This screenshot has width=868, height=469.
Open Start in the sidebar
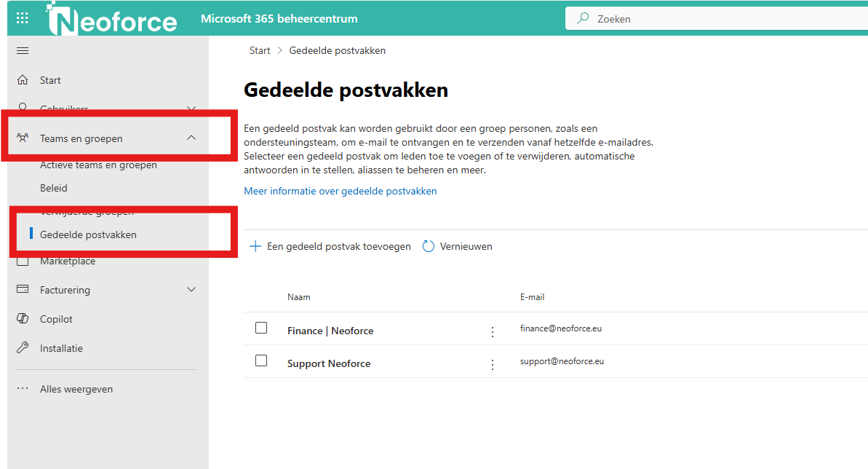tap(50, 80)
